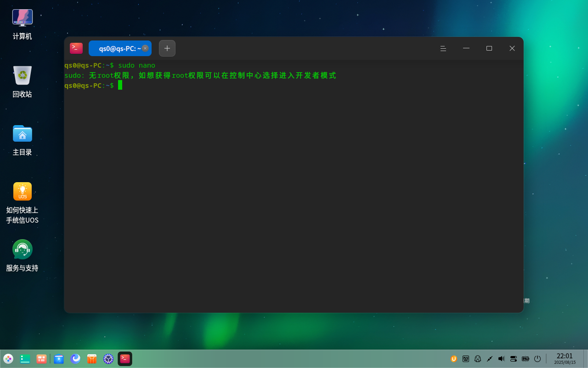Open the quick settings toggles panel
This screenshot has width=588, height=368.
514,359
